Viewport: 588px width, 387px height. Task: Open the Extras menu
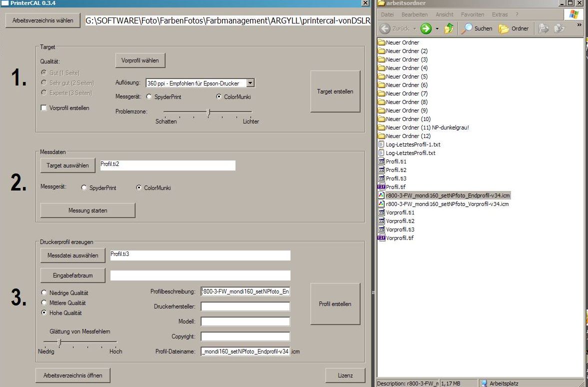[x=499, y=14]
